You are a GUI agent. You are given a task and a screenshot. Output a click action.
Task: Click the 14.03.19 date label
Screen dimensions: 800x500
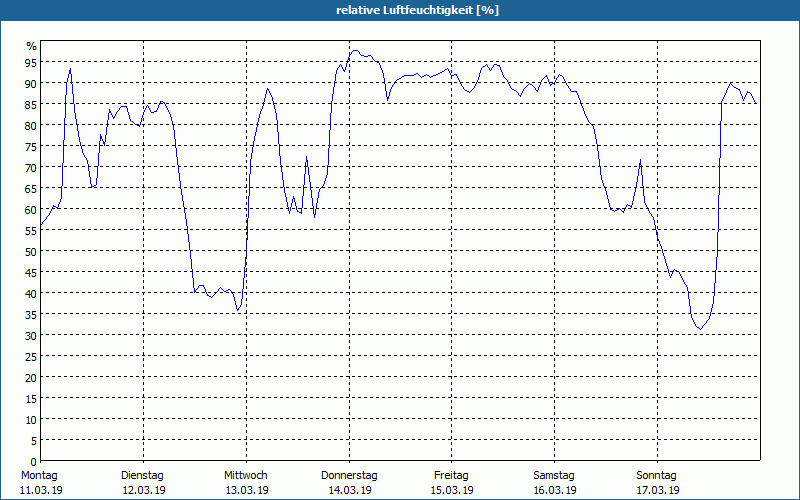coord(349,490)
